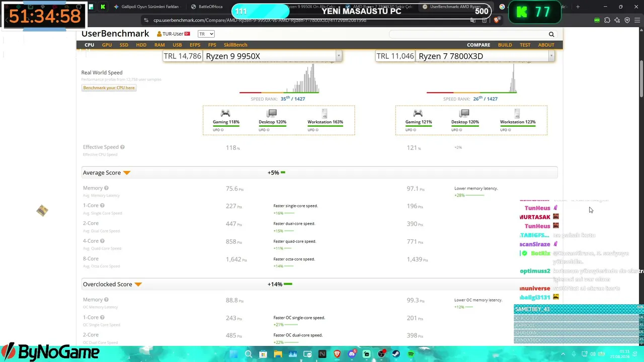The image size is (644, 362).
Task: Click the '1,642 Pts' 8-Core score
Action: (236, 259)
